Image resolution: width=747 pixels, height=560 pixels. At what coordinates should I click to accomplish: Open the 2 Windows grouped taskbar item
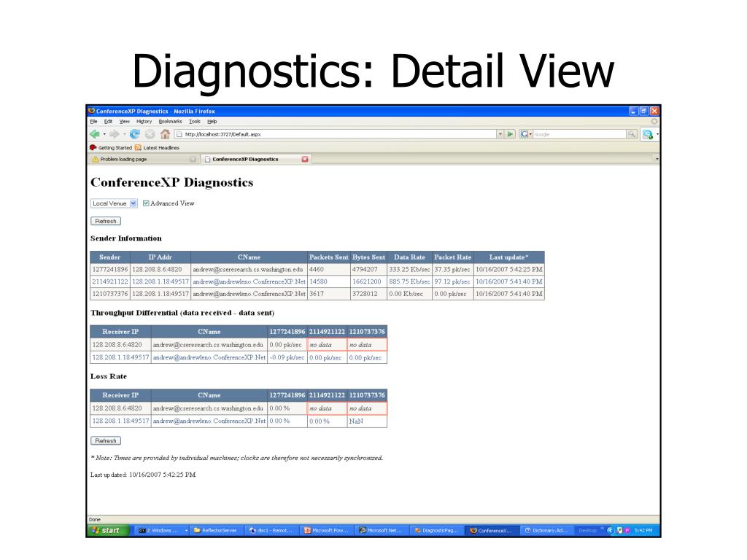pyautogui.click(x=162, y=530)
